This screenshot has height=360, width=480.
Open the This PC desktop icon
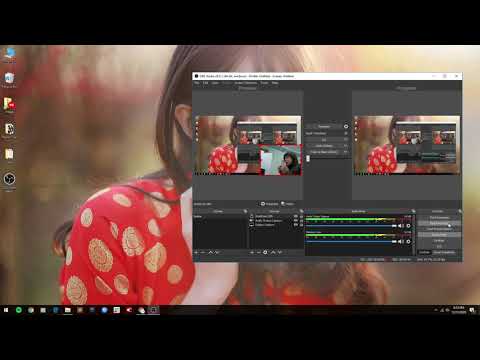tap(9, 55)
